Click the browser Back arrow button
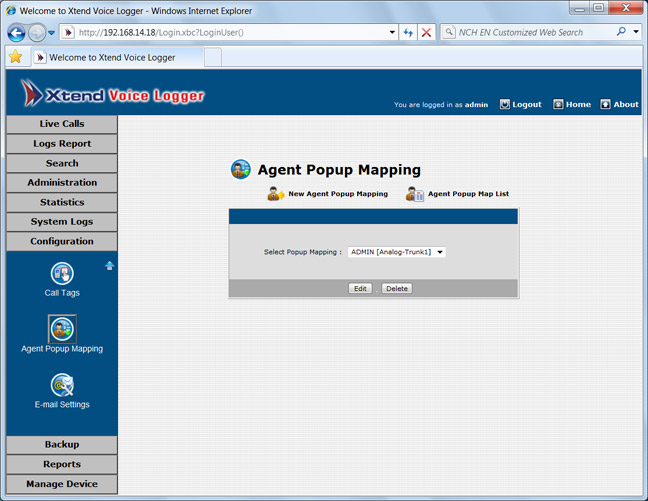 pos(17,33)
